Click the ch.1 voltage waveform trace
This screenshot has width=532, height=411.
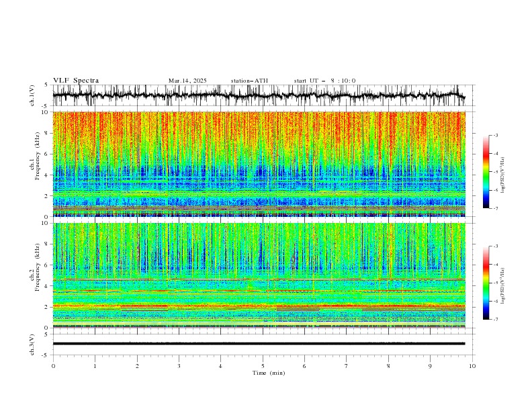coord(259,95)
